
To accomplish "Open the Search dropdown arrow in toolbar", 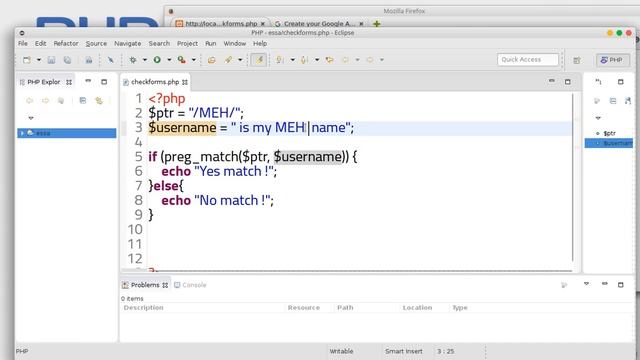I will point(240,60).
